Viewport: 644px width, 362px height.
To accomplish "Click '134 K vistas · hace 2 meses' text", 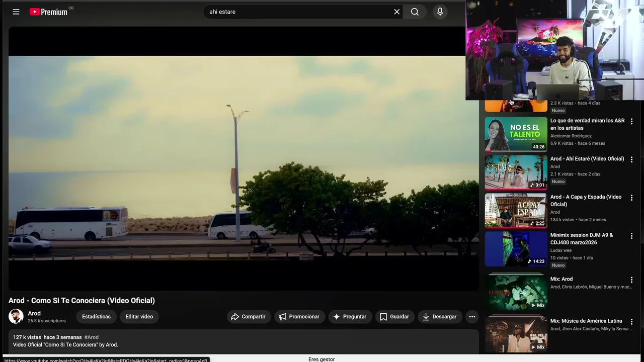I will (x=578, y=220).
